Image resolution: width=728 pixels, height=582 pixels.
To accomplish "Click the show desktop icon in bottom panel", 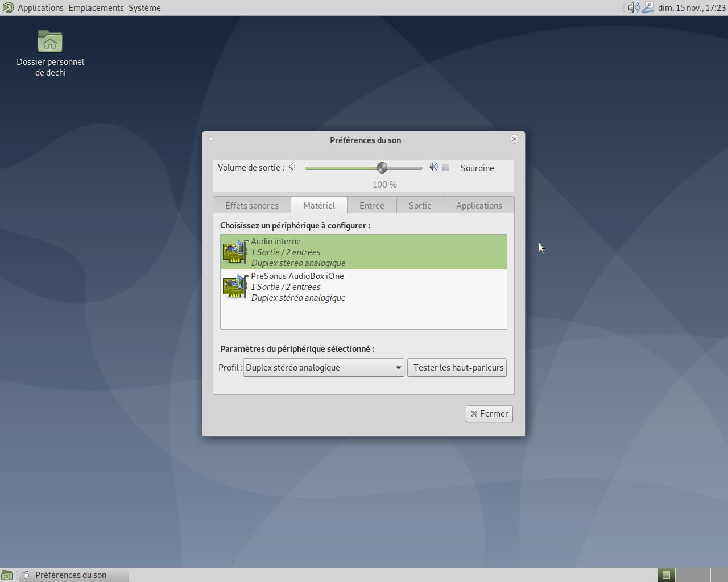I will 7,575.
